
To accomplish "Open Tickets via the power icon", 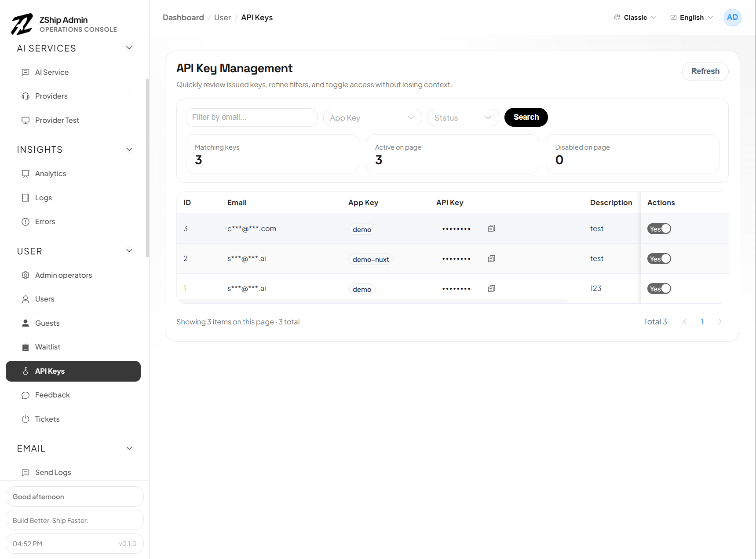I will (26, 419).
